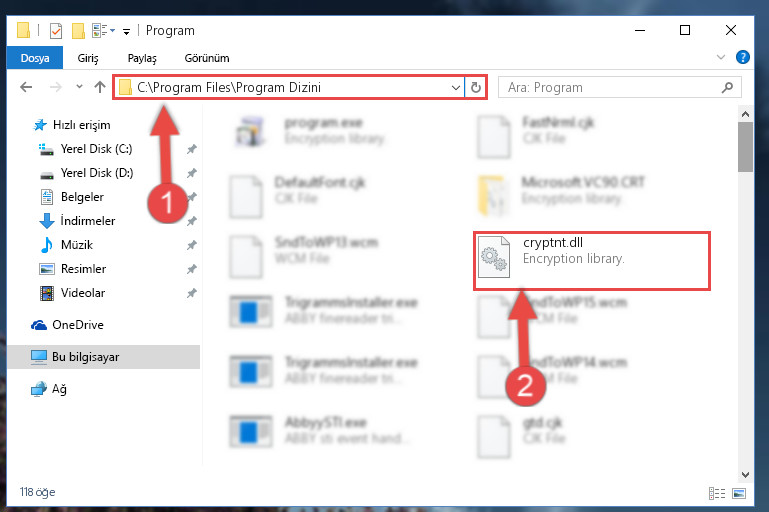Switch to details view icon in status bar
Image resolution: width=769 pixels, height=512 pixels.
point(717,493)
